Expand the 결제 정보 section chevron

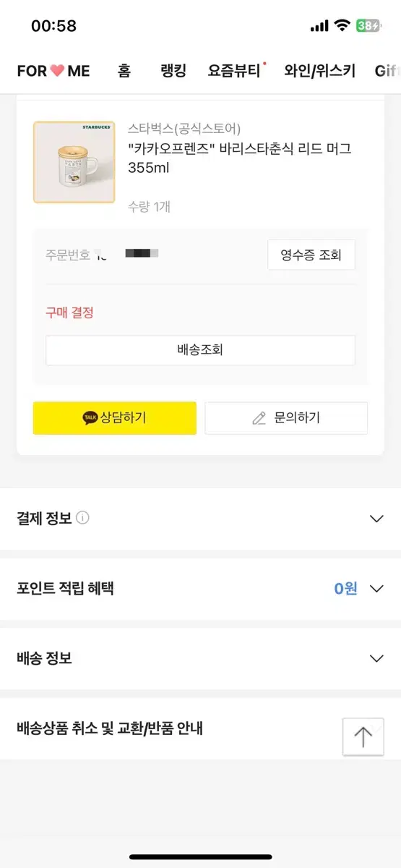[376, 519]
